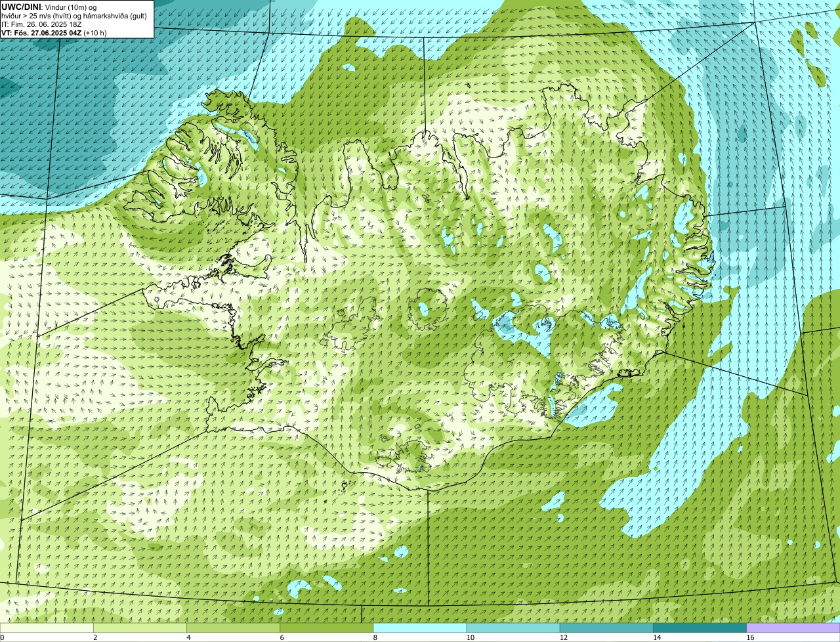Click the legend scale label '6'

282,637
